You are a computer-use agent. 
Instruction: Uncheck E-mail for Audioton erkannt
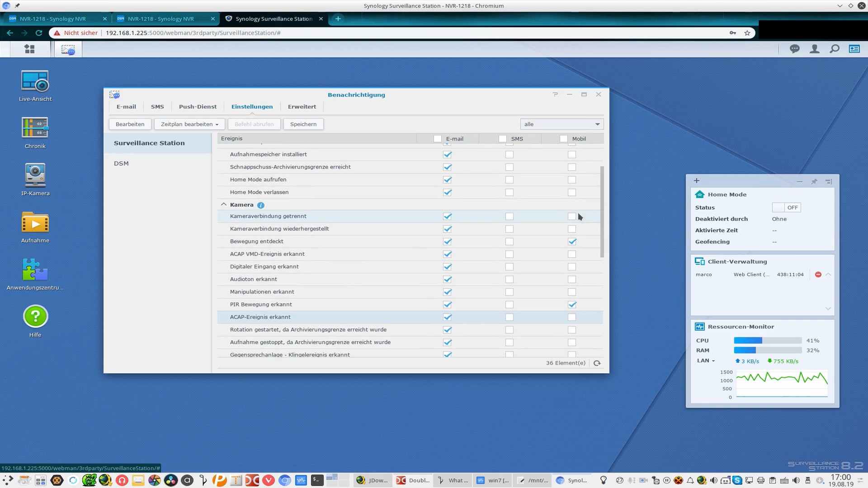coord(448,280)
